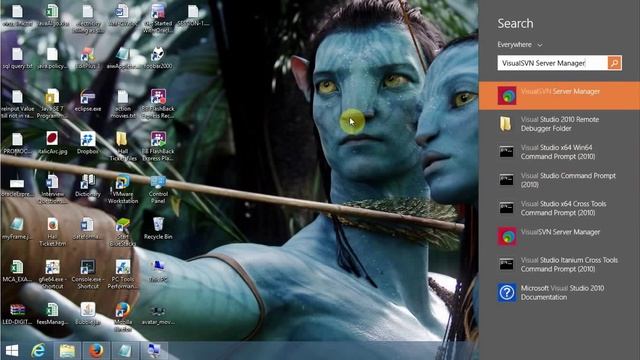Open the Windows Start button

[12, 351]
